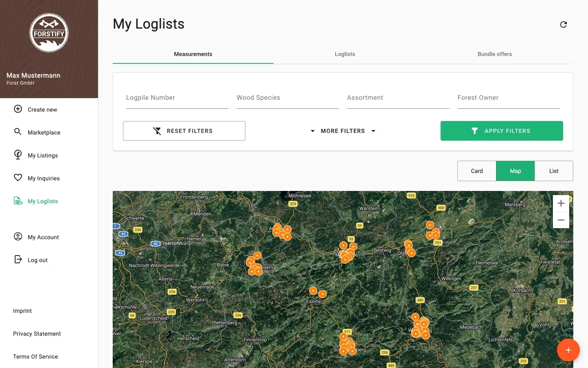588x368 pixels.
Task: Zoom out on the map
Action: coord(561,220)
